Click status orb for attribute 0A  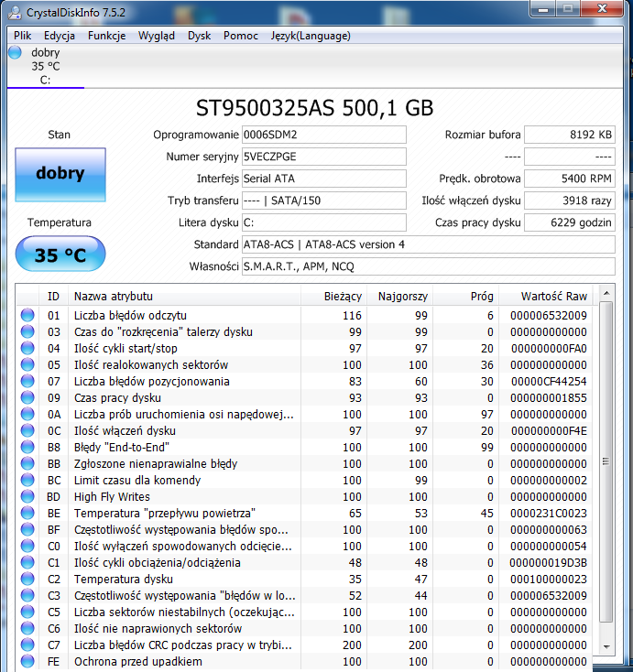pos(27,415)
